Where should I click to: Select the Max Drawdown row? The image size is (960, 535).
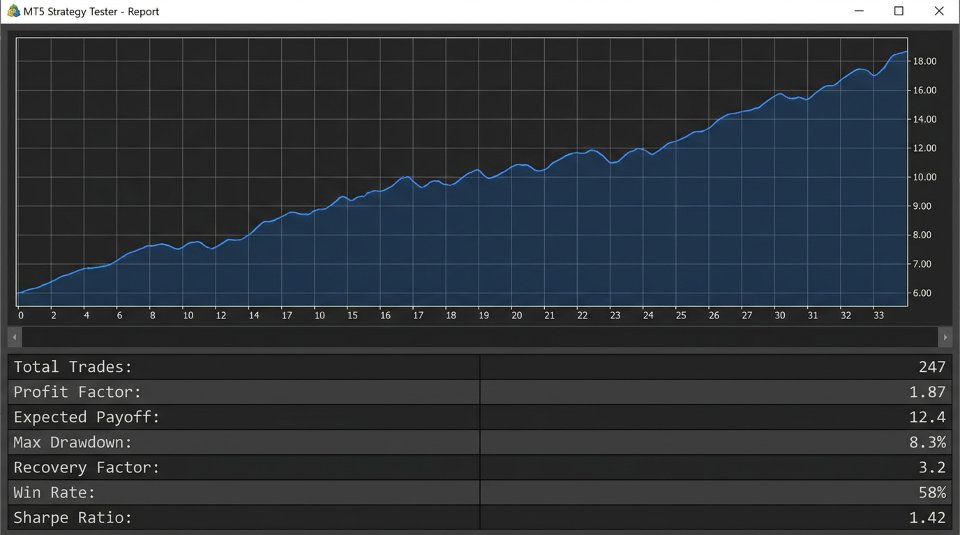480,442
